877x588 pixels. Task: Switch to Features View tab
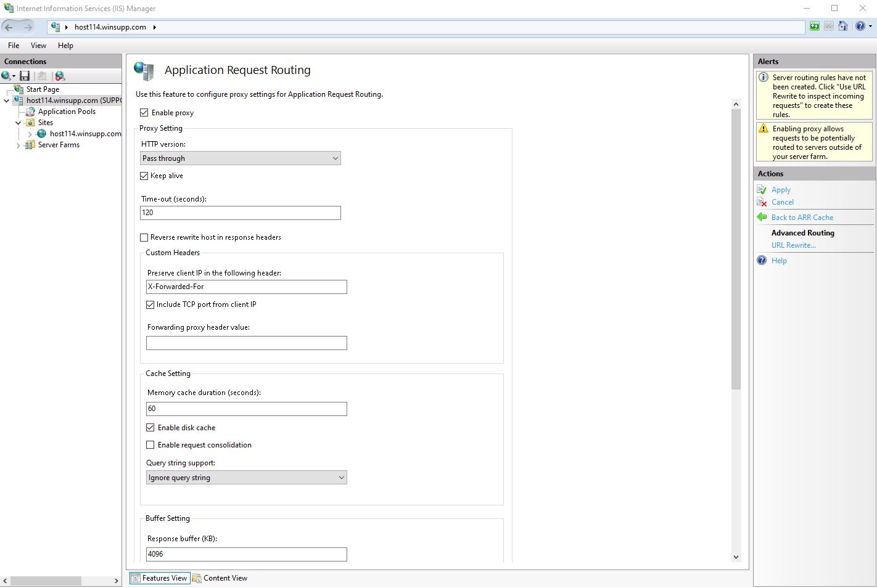[159, 578]
